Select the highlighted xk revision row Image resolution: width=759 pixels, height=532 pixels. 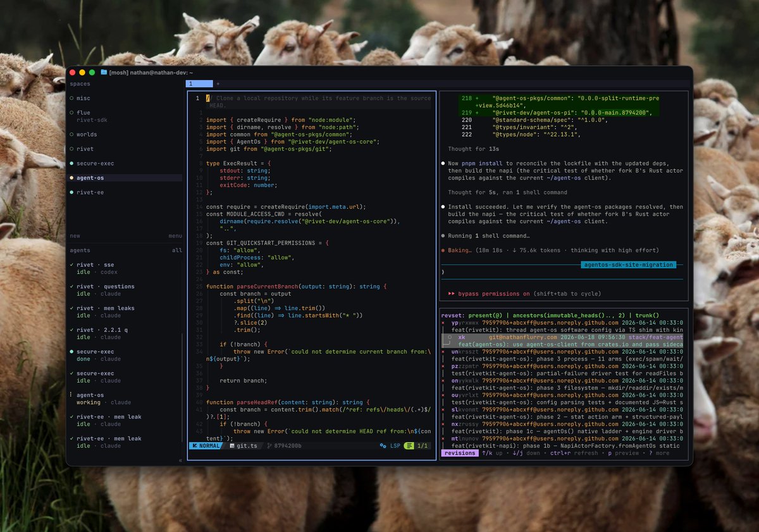562,341
